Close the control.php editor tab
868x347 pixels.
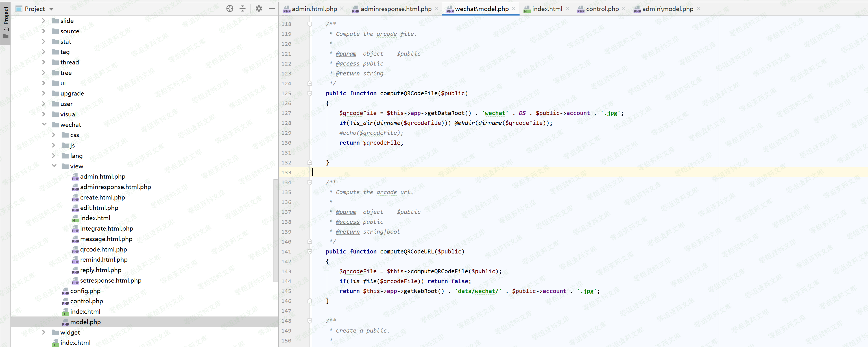pyautogui.click(x=624, y=9)
